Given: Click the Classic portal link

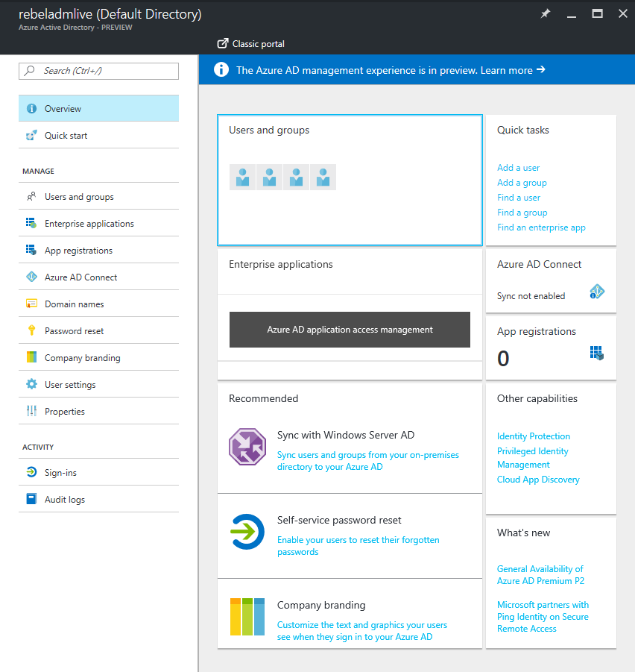Looking at the screenshot, I should click(251, 44).
